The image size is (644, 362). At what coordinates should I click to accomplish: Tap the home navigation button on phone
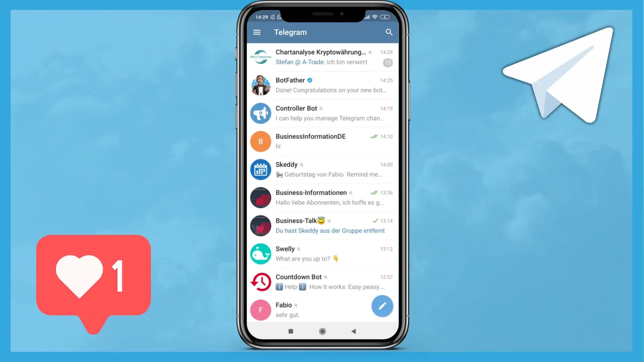pyautogui.click(x=322, y=331)
